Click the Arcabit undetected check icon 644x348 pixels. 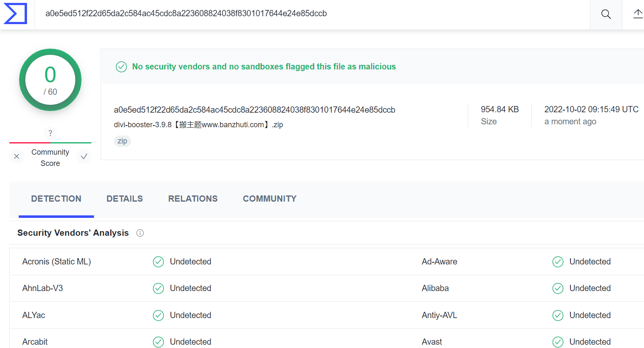pos(158,342)
